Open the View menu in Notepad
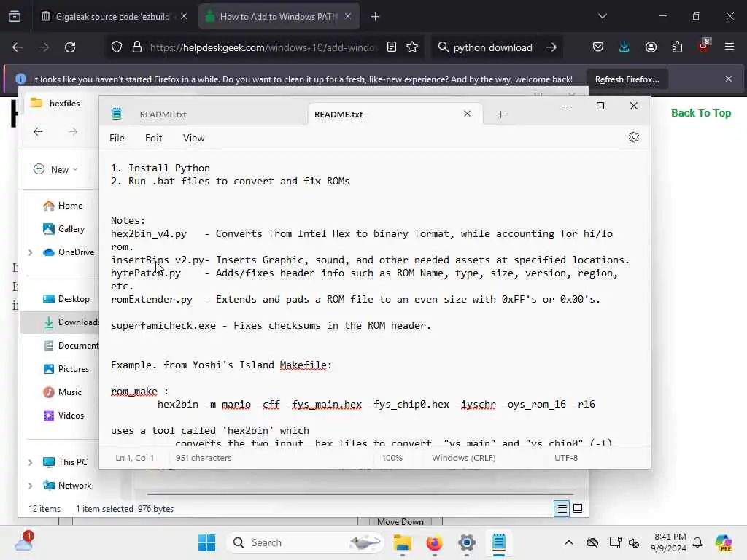This screenshot has width=747, height=560. click(193, 138)
